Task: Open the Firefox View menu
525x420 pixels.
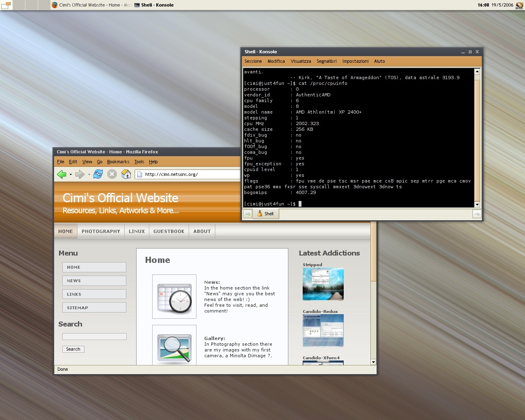Action: click(x=87, y=162)
